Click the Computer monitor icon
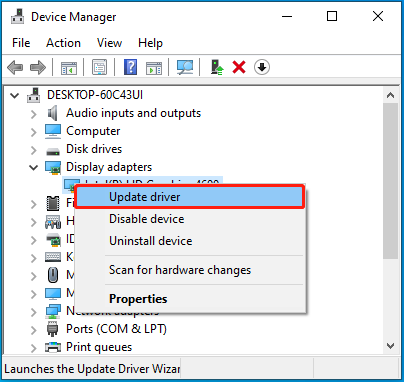 click(53, 131)
